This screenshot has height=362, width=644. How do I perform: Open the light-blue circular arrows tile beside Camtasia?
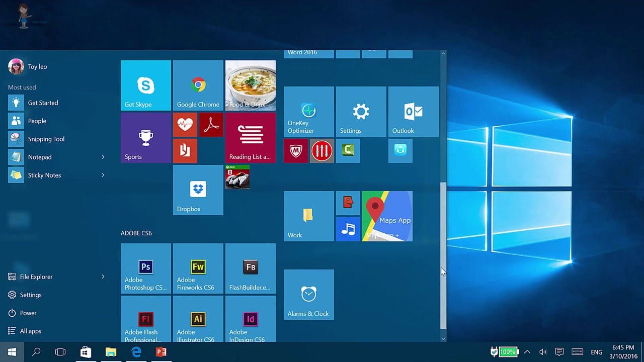[x=400, y=151]
